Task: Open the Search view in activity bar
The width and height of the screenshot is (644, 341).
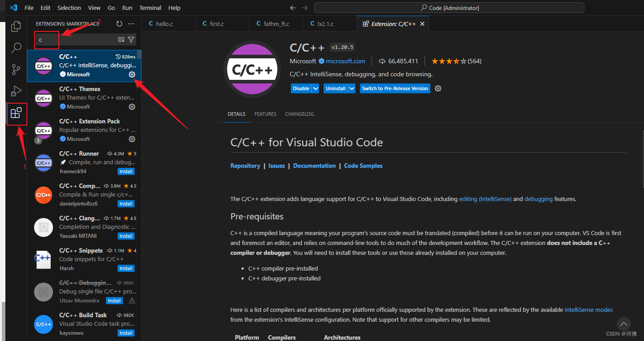Action: (x=16, y=48)
